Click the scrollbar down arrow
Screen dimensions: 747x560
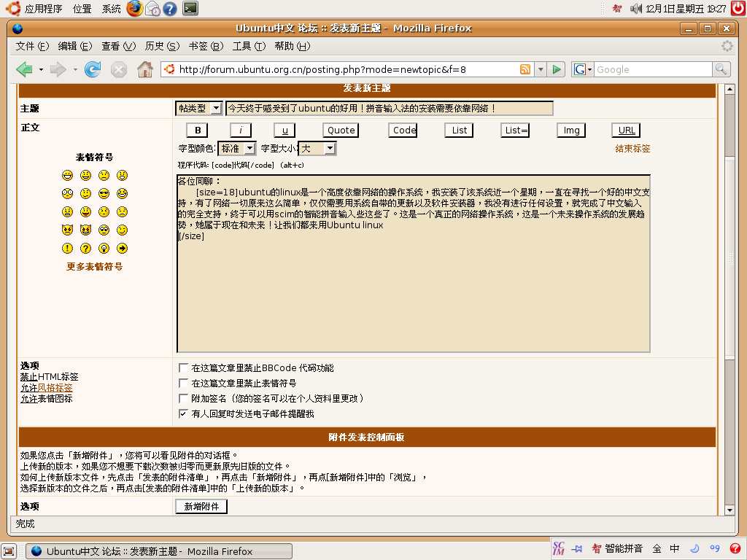point(729,510)
